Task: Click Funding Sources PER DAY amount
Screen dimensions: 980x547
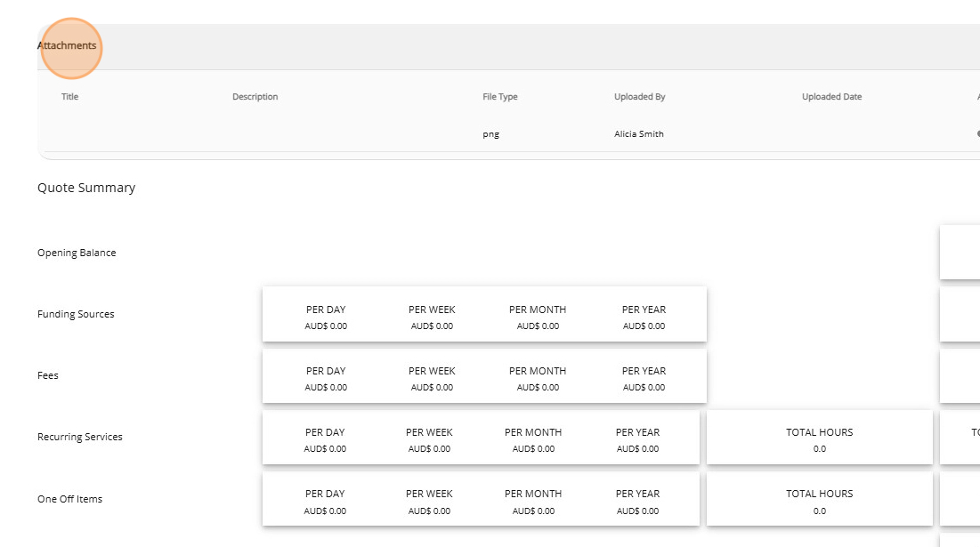Action: tap(326, 326)
